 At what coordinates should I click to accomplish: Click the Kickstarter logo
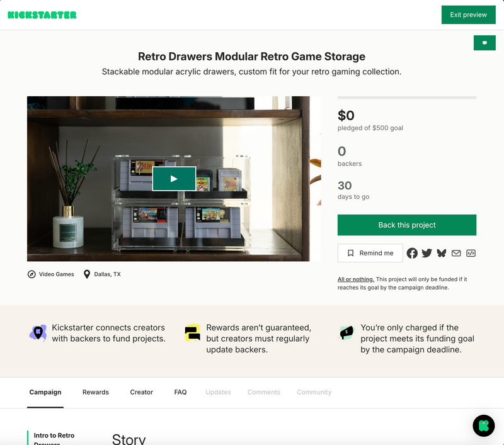pyautogui.click(x=42, y=15)
